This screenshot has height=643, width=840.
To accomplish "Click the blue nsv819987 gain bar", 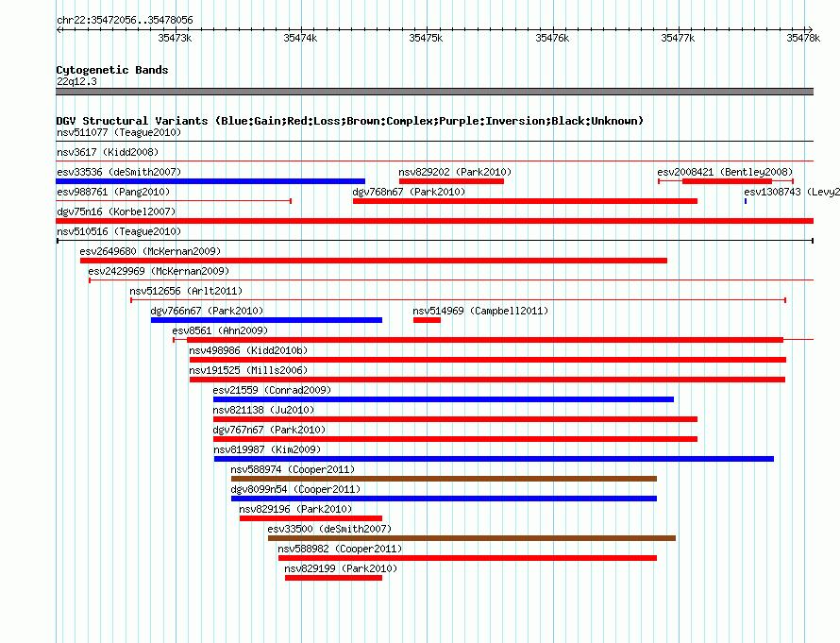I will pyautogui.click(x=494, y=459).
